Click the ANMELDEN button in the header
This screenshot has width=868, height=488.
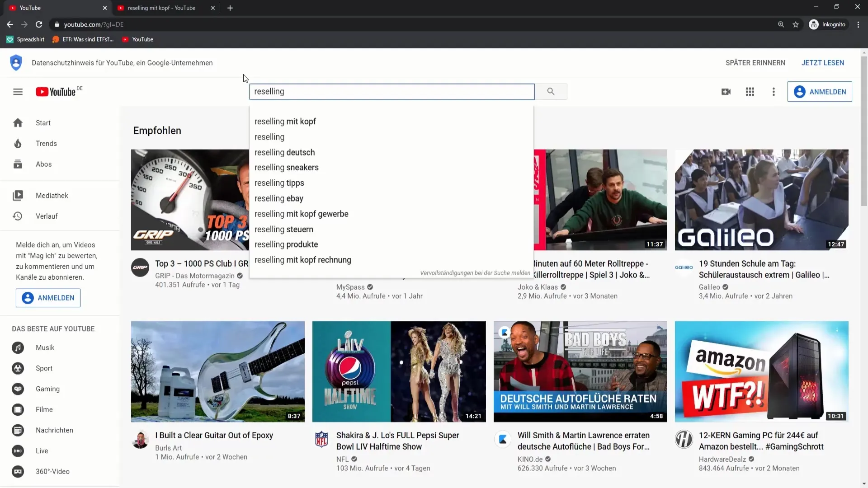coord(819,92)
